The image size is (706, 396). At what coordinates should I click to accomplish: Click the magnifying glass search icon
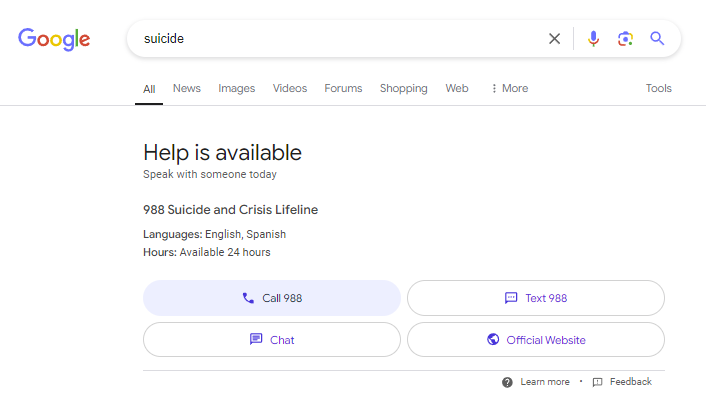(x=657, y=39)
